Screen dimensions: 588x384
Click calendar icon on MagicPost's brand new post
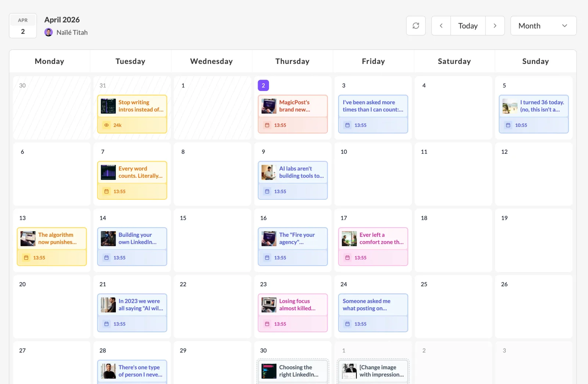click(x=267, y=125)
